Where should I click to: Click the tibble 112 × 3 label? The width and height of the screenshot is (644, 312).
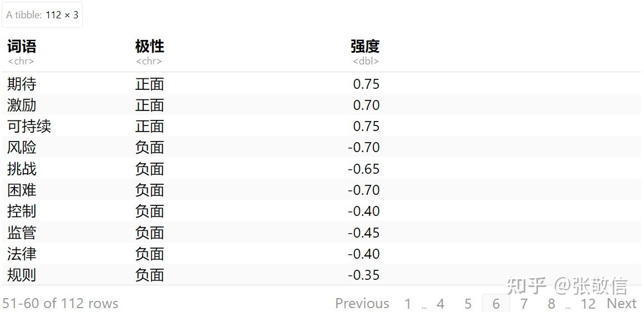(x=42, y=15)
